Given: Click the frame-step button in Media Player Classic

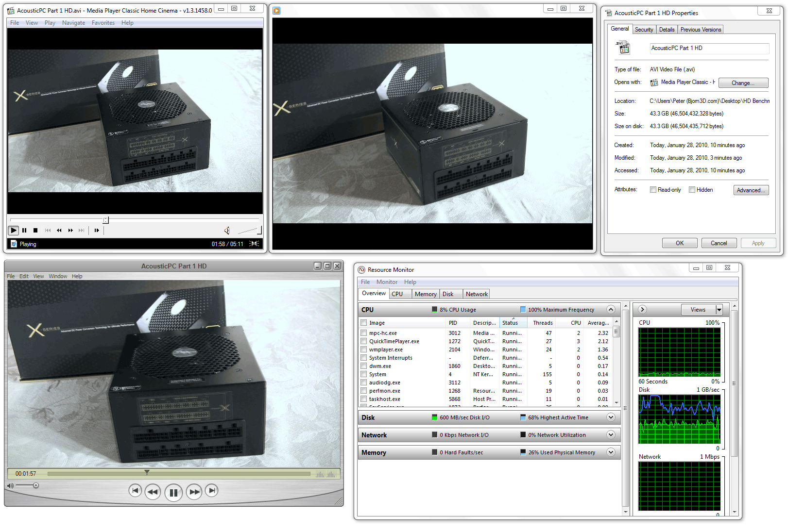Looking at the screenshot, I should [x=97, y=230].
